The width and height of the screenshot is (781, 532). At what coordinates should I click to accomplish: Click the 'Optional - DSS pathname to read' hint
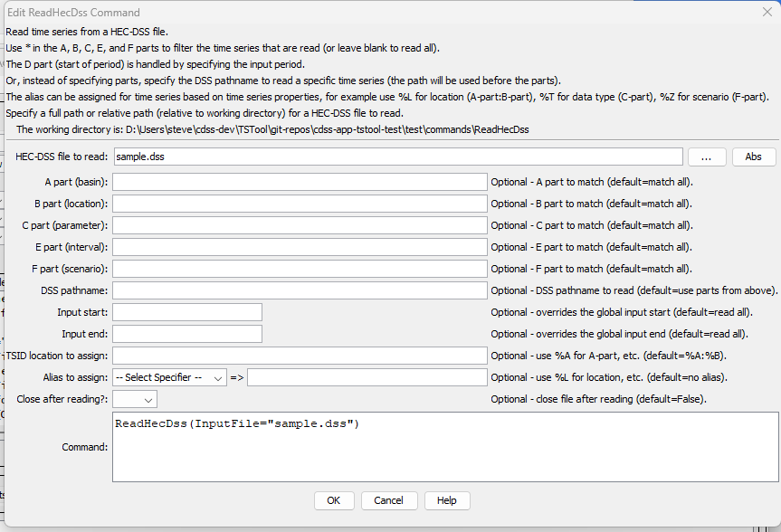tap(633, 290)
